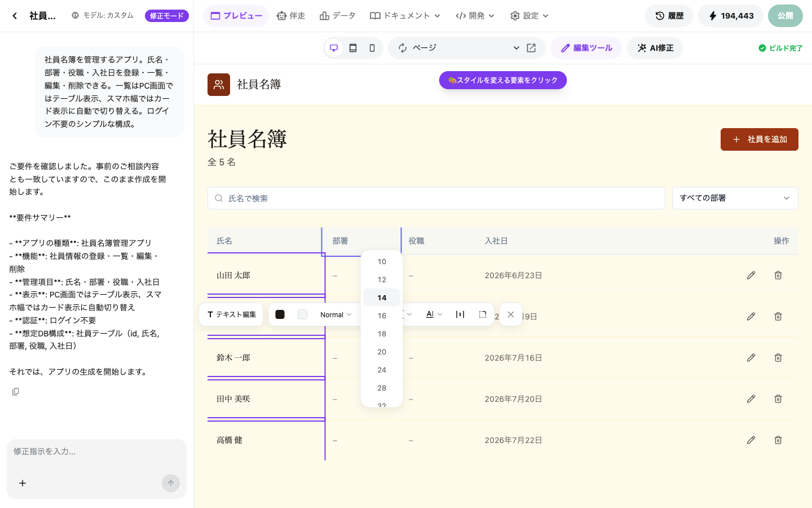Click 役職 column header
Screen dimensions: 812x508
pyautogui.click(x=416, y=241)
